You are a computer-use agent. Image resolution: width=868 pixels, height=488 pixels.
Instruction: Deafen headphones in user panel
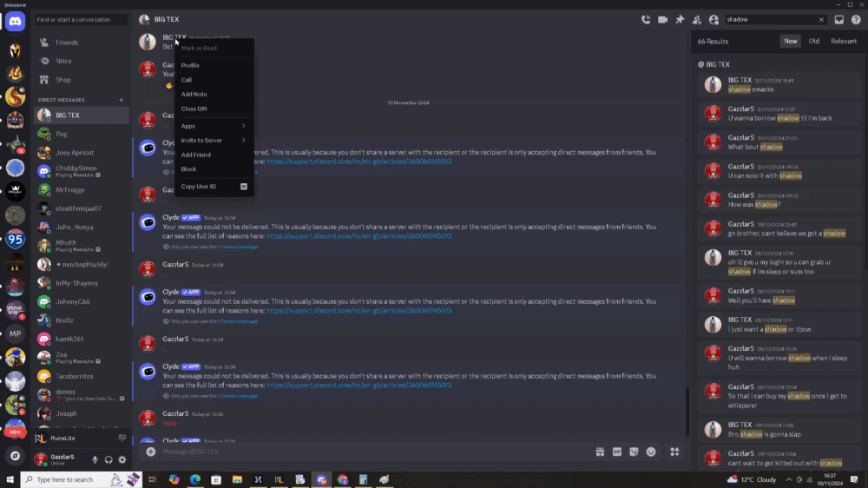[x=108, y=459]
